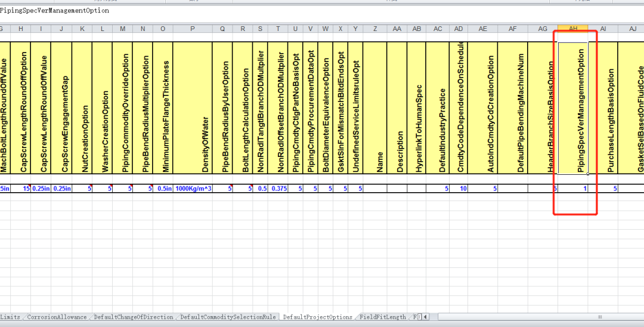
Task: Select column AC header
Action: coord(438,29)
